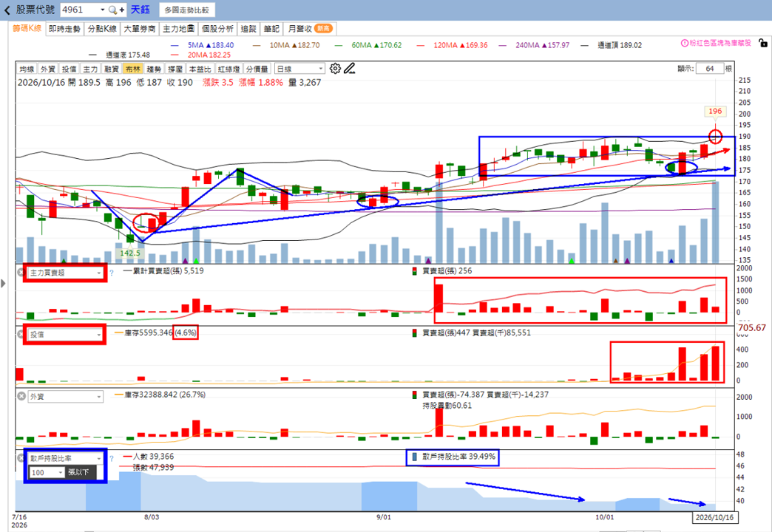Click the 多國走勢比較 button
Screen dimensions: 772x532
tap(186, 10)
